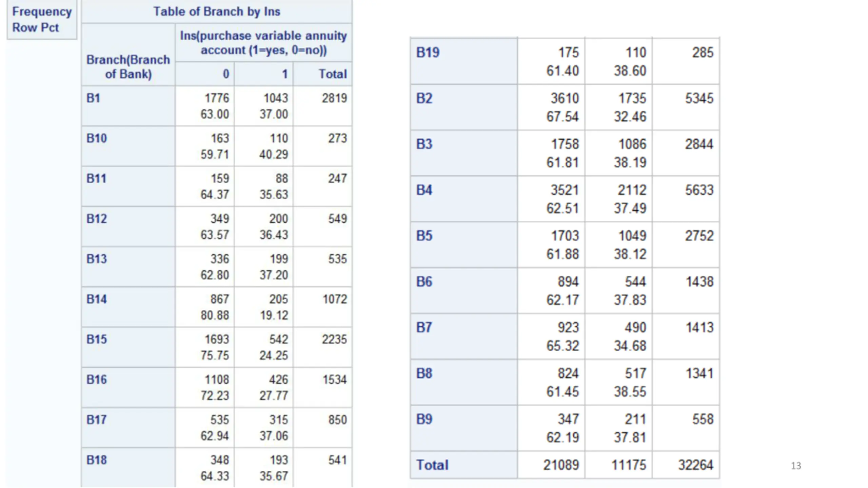Viewport: 868px width, 488px height.
Task: Select the Table of Branch by Ins title
Action: (217, 12)
